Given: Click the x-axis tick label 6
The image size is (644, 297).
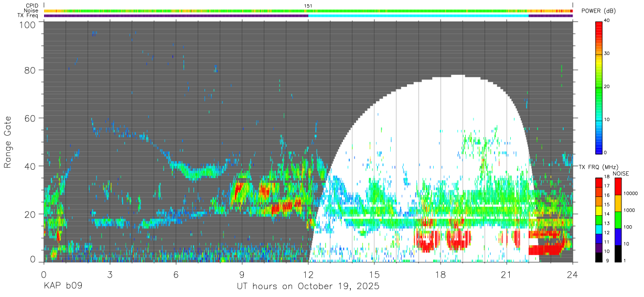Looking at the screenshot, I should (x=176, y=275).
